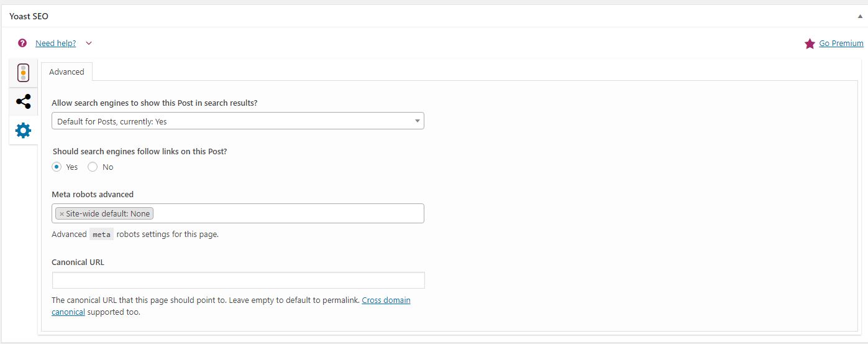Click the help question mark icon
Viewport: 868px width, 344px height.
coord(22,43)
